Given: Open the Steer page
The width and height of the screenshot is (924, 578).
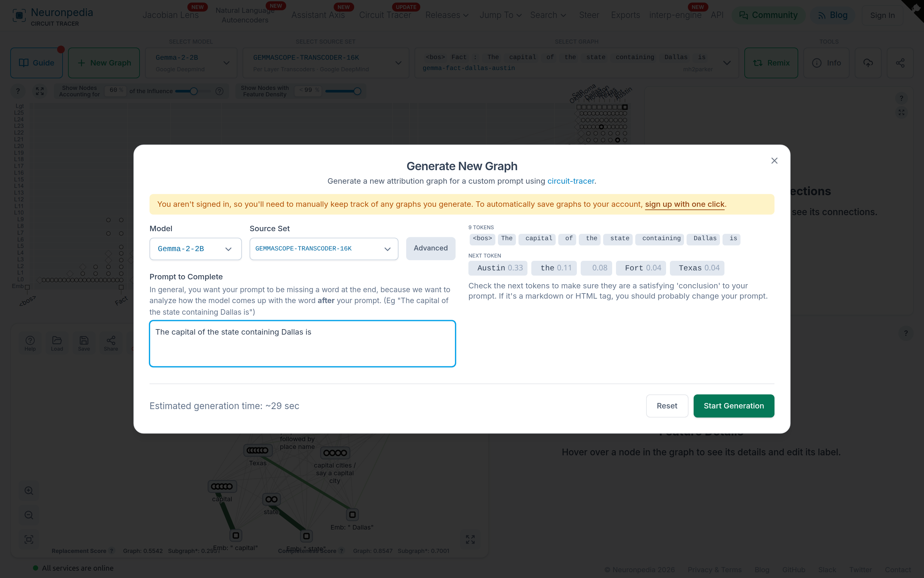Looking at the screenshot, I should (589, 15).
